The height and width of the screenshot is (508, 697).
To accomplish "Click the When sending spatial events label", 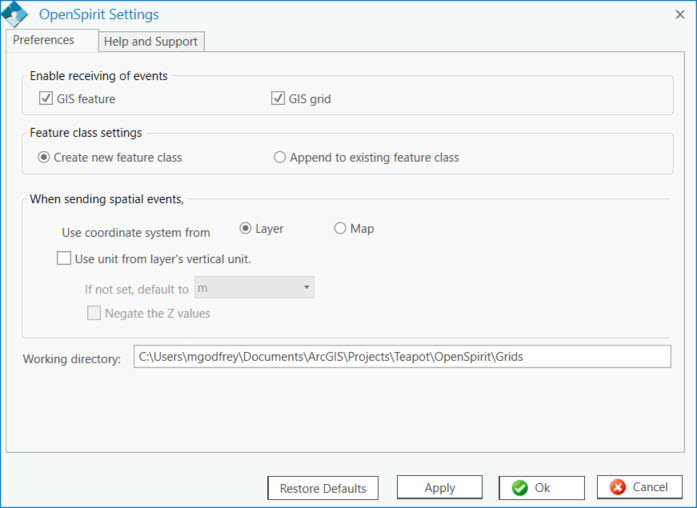I will tap(107, 199).
